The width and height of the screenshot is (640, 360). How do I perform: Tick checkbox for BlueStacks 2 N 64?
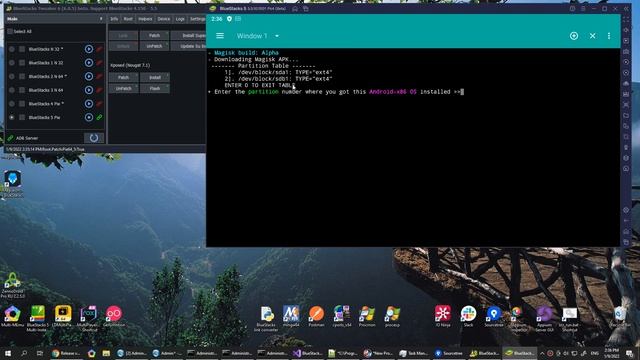click(x=22, y=76)
